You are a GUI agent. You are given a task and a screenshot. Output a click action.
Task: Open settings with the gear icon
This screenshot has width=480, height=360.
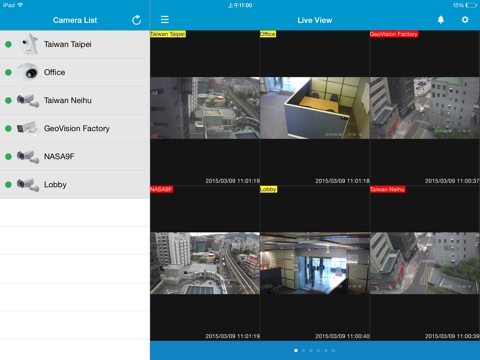465,20
